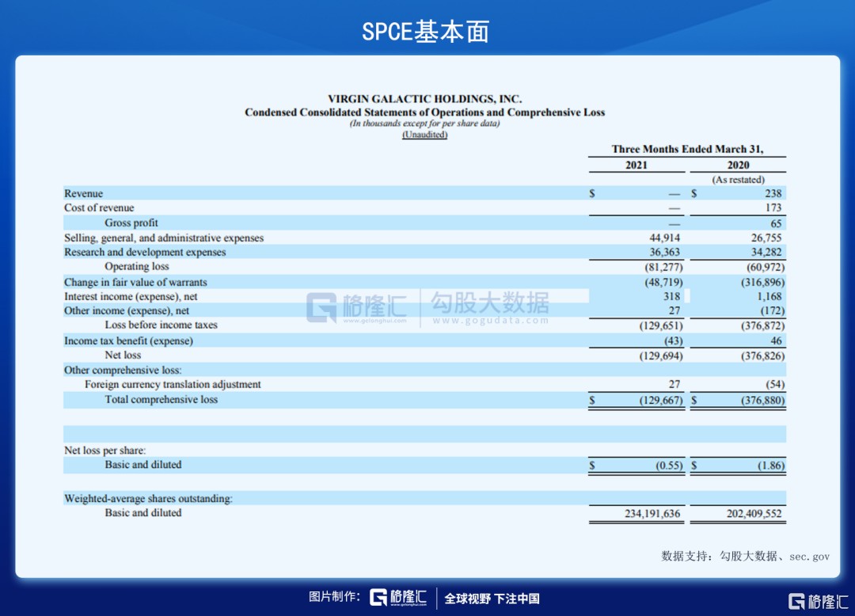
Task: Click the SPCE基本面 title heading
Action: tap(426, 31)
